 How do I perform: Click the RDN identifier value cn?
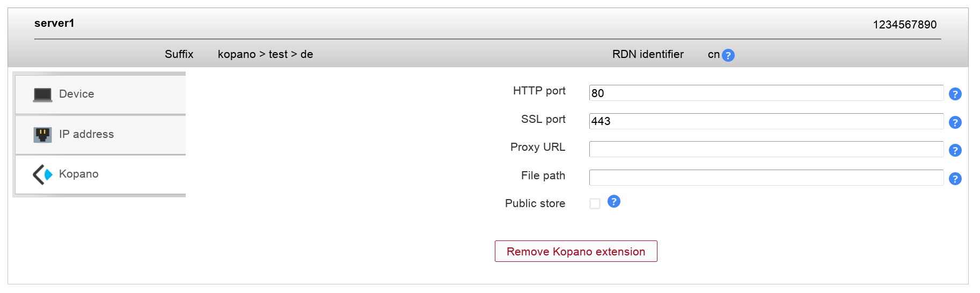(713, 54)
